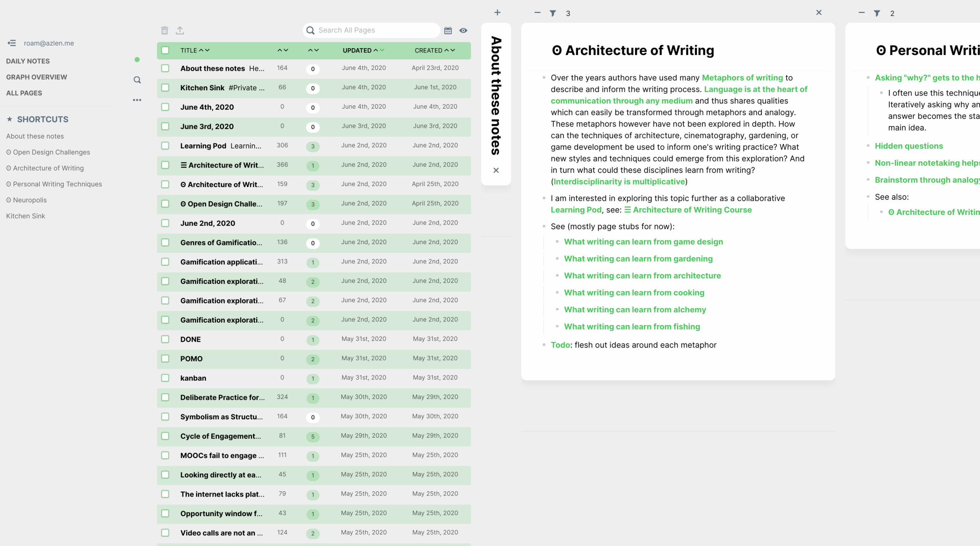980x546 pixels.
Task: Open the calendar date filter icon
Action: [448, 31]
